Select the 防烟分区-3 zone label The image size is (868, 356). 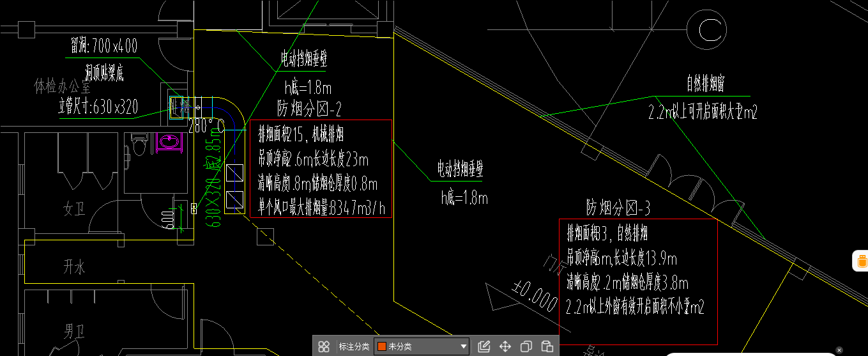click(618, 207)
